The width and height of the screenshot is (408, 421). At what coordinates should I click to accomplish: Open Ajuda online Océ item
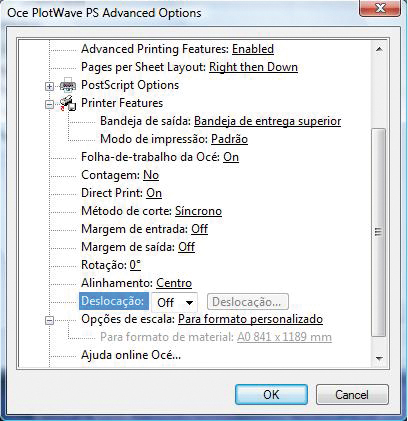pos(131,355)
